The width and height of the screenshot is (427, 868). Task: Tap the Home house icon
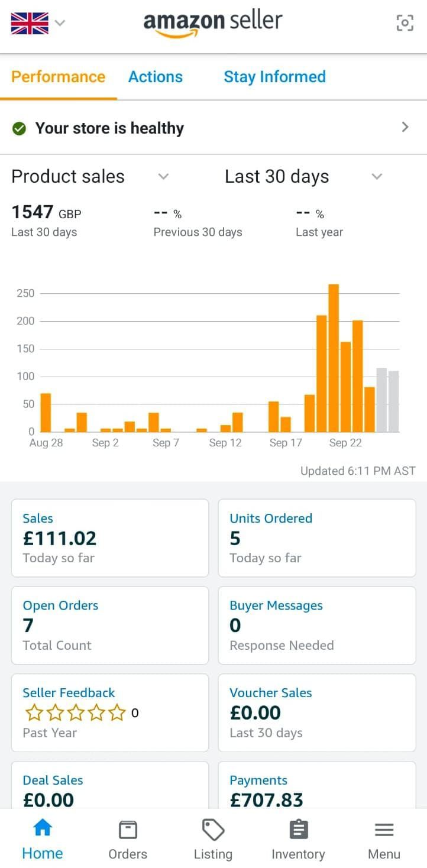(x=42, y=829)
